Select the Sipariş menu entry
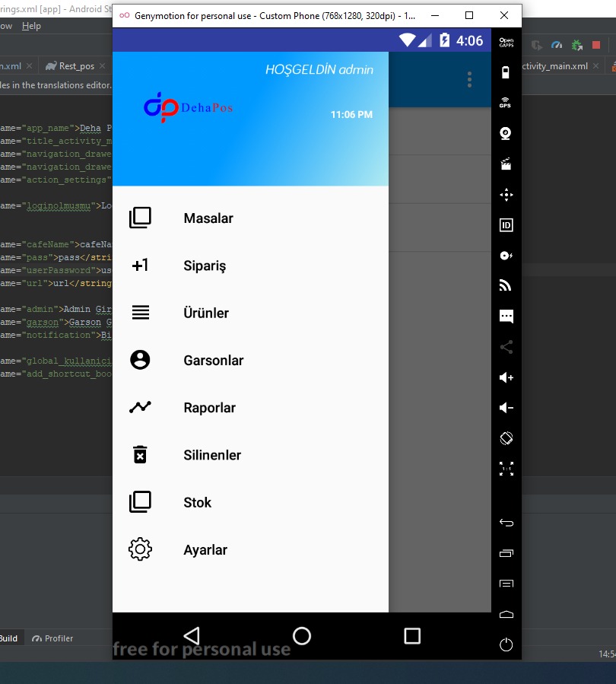This screenshot has width=616, height=684. click(205, 266)
